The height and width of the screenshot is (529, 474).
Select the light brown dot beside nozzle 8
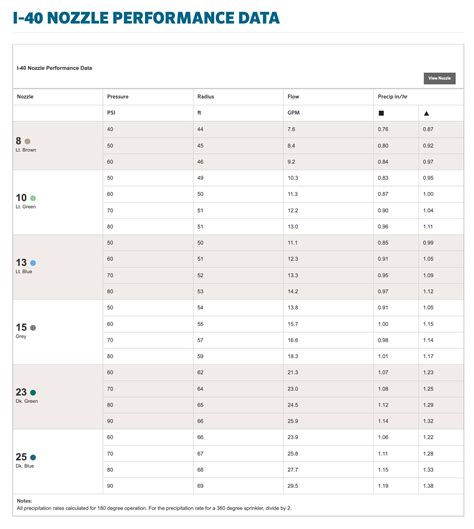coord(27,141)
